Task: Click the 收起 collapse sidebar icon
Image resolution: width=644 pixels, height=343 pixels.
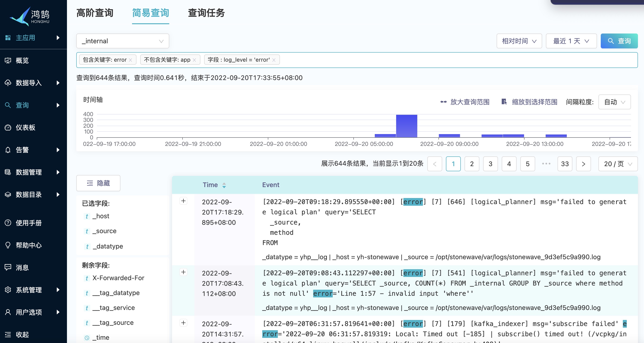Action: [8, 334]
